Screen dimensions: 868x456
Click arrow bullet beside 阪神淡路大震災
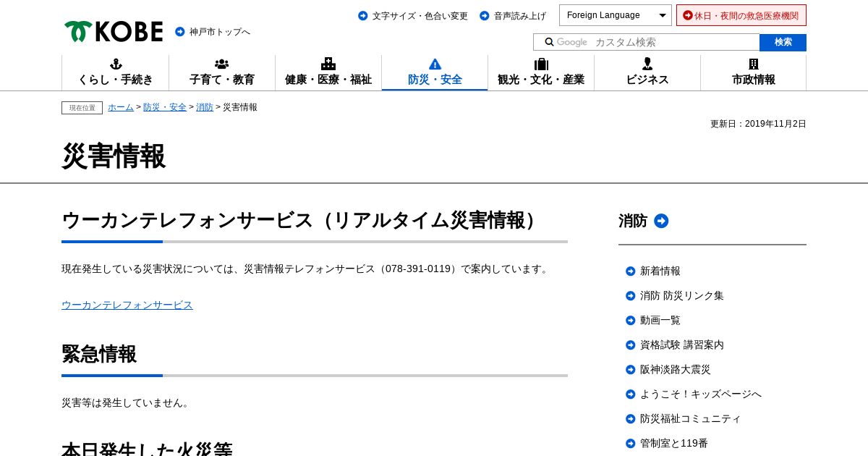[631, 369]
